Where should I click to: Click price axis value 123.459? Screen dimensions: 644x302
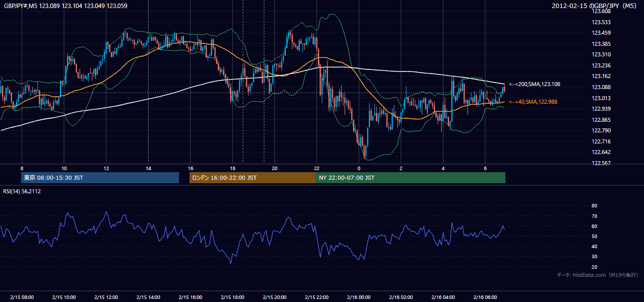point(601,33)
